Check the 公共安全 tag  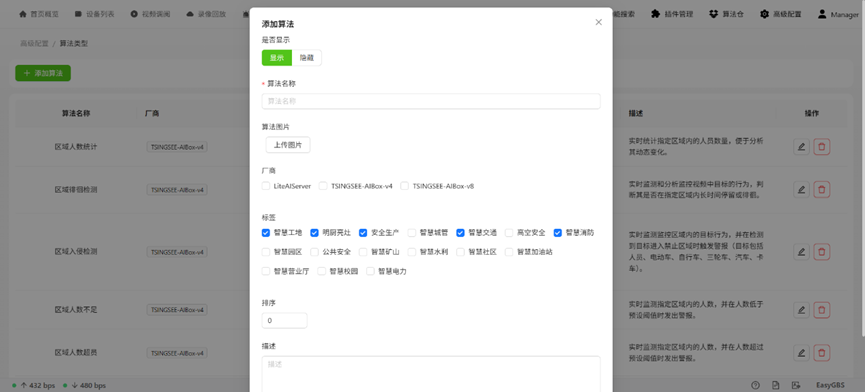(314, 252)
